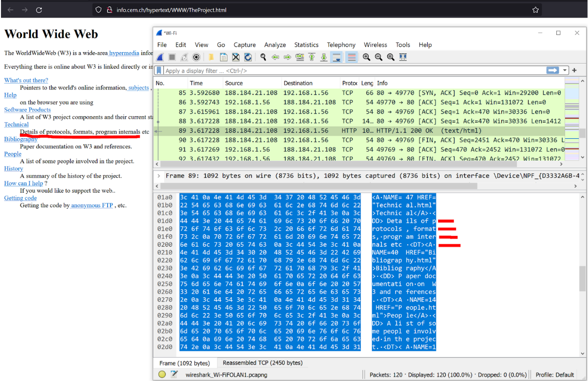Follow the "What's out there?" link
588x381 pixels.
tap(26, 80)
